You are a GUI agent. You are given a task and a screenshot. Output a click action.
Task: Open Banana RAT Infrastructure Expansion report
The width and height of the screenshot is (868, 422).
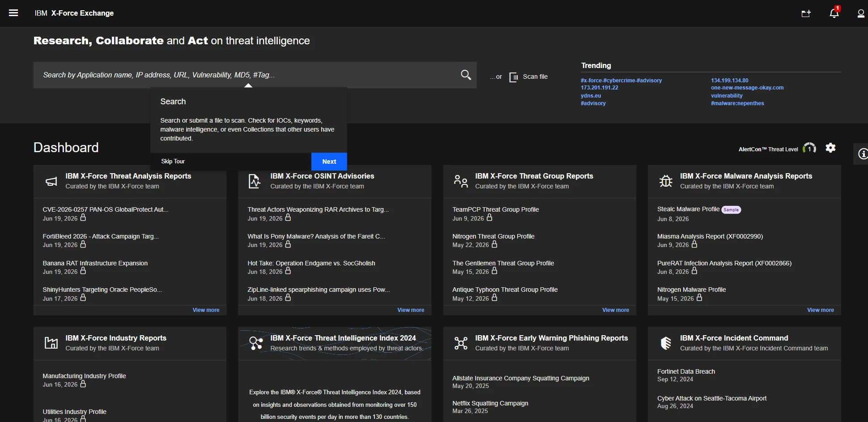click(95, 263)
